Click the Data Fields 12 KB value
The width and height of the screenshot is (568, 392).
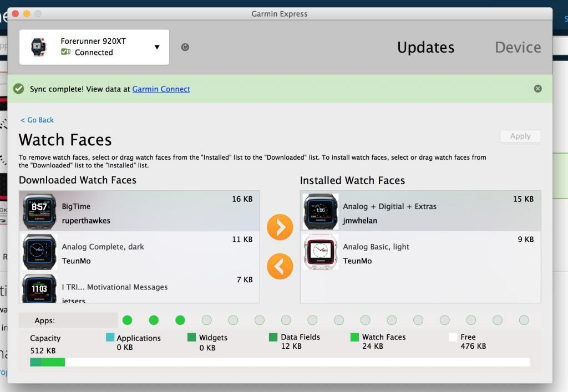coord(291,347)
